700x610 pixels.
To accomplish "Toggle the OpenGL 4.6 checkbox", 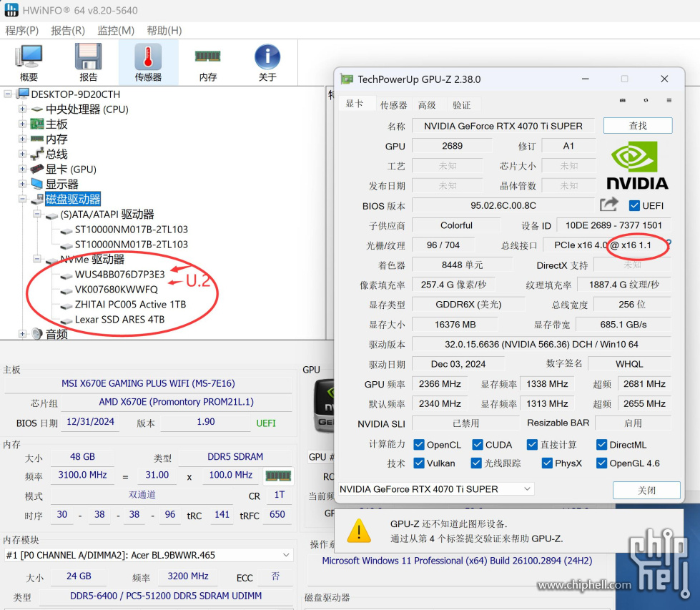I will 601,463.
